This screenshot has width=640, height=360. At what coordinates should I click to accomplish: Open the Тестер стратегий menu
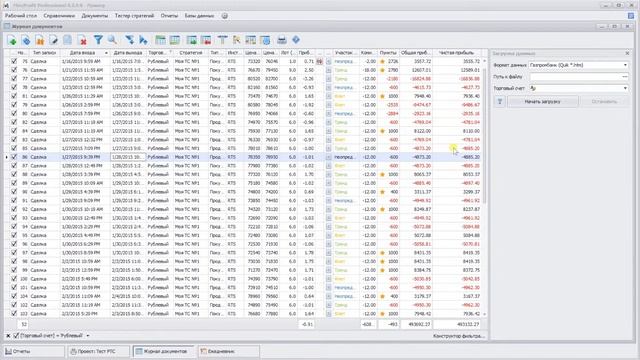click(x=134, y=16)
